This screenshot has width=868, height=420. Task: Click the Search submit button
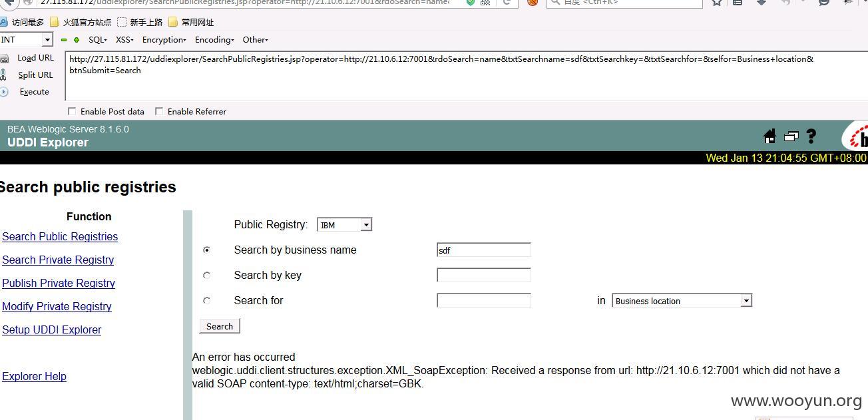220,326
